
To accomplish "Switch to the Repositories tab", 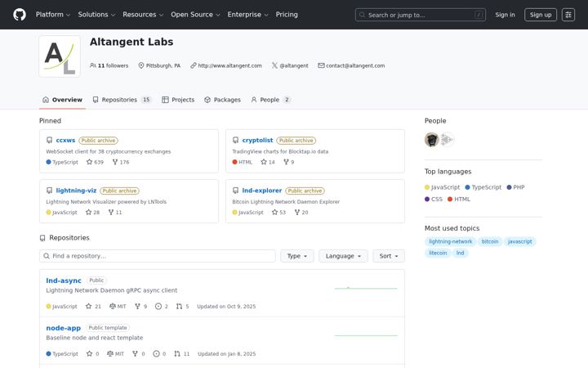I will [x=122, y=100].
